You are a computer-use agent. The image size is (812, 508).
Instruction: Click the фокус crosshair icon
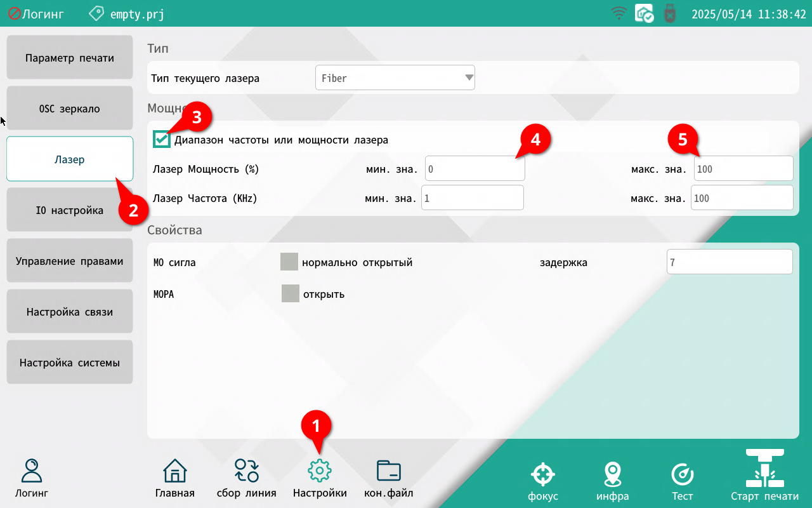point(542,474)
